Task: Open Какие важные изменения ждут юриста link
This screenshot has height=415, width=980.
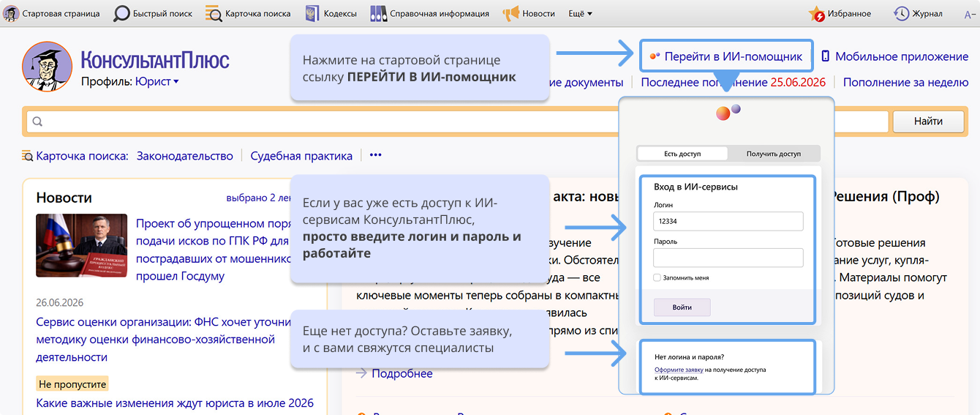Action: (x=175, y=403)
